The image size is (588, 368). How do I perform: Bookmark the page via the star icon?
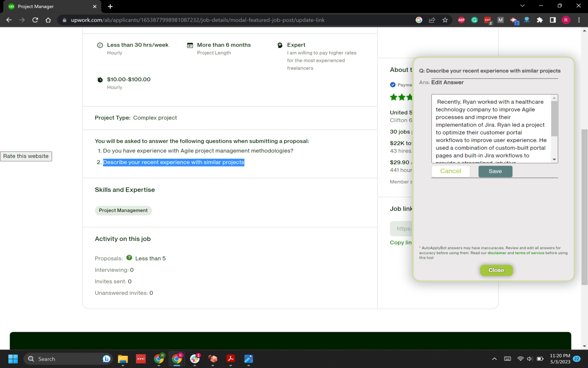(445, 20)
